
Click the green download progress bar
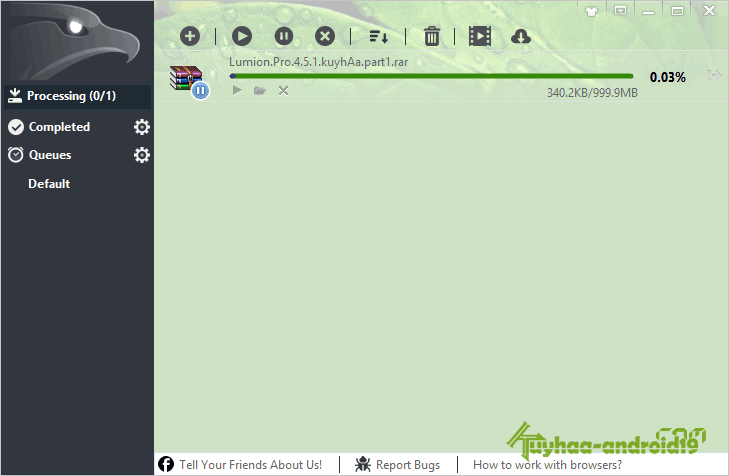tap(431, 76)
